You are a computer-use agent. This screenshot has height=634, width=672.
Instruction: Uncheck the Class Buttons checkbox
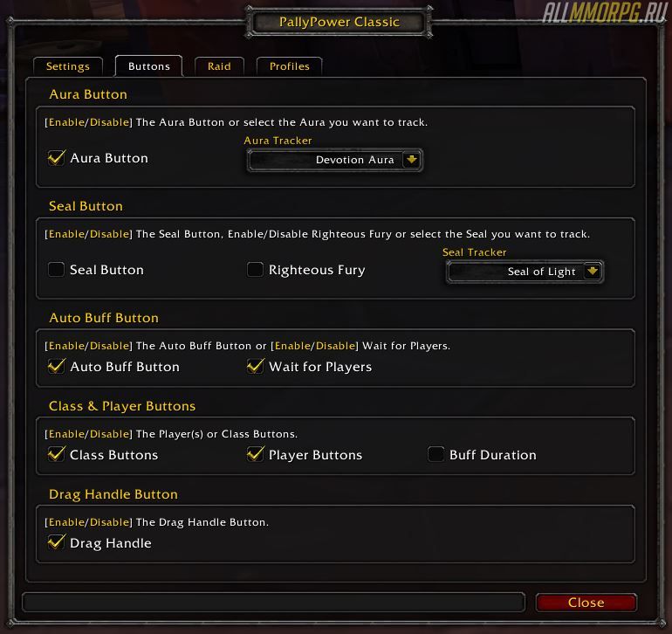click(x=57, y=454)
